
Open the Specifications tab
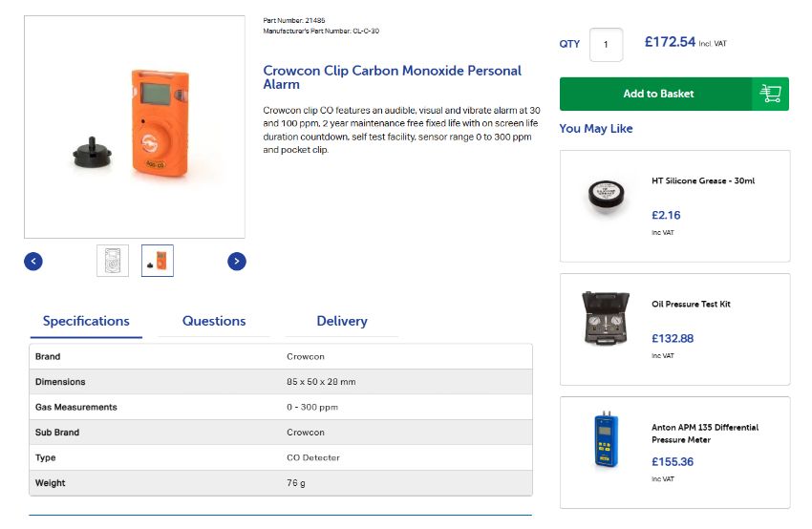(x=86, y=322)
